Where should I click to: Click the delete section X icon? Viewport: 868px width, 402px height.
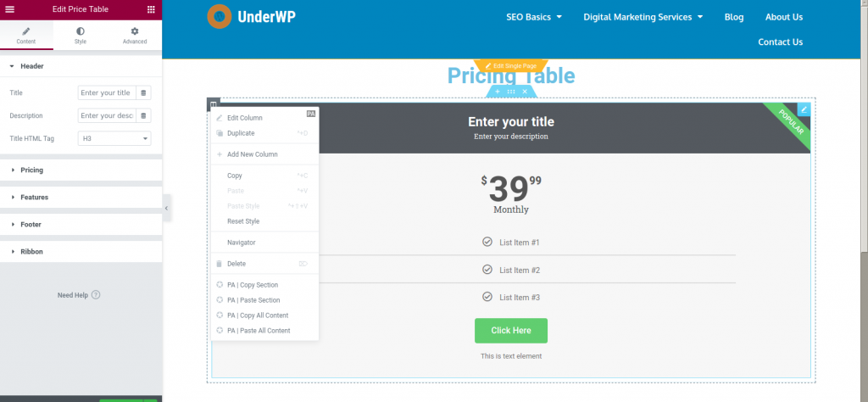[x=525, y=92]
